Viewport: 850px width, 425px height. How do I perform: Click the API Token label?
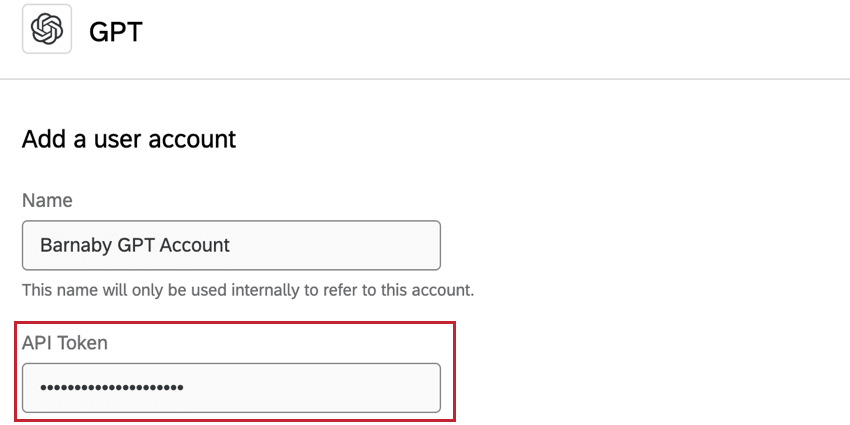coord(65,342)
